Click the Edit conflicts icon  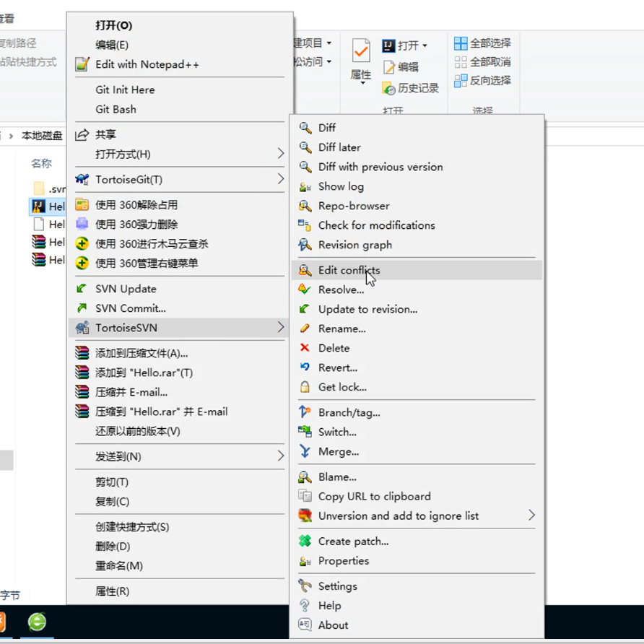click(305, 270)
